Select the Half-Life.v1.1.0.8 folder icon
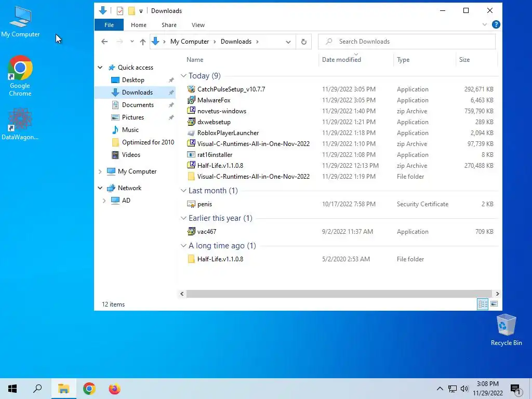The width and height of the screenshot is (532, 399). click(x=191, y=259)
